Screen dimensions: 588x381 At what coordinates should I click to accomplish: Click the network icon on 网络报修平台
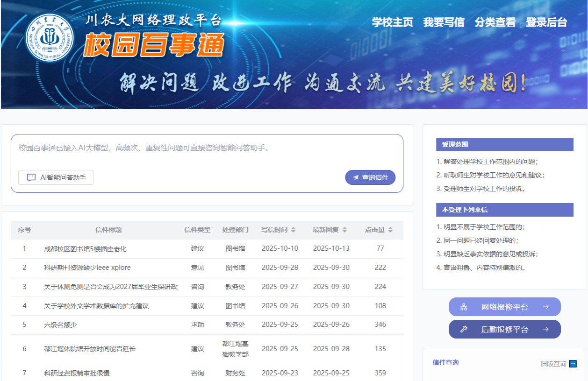coord(464,307)
